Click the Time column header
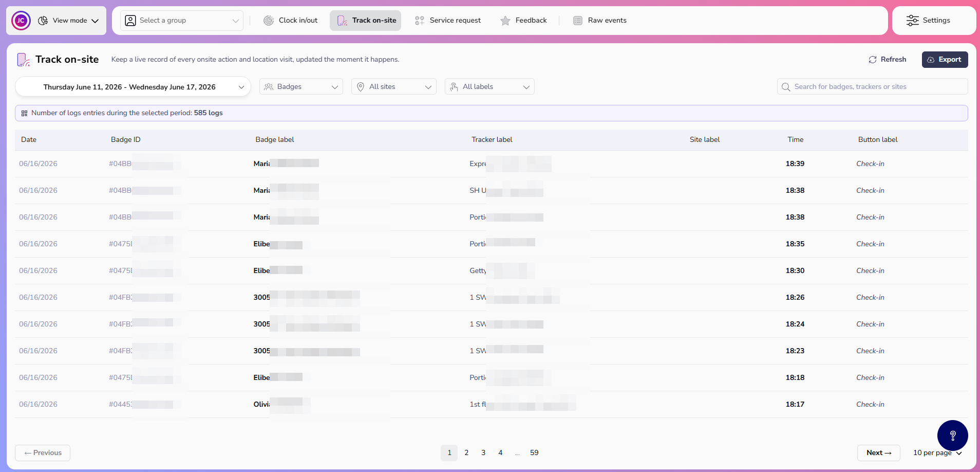This screenshot has height=472, width=980. click(x=796, y=140)
